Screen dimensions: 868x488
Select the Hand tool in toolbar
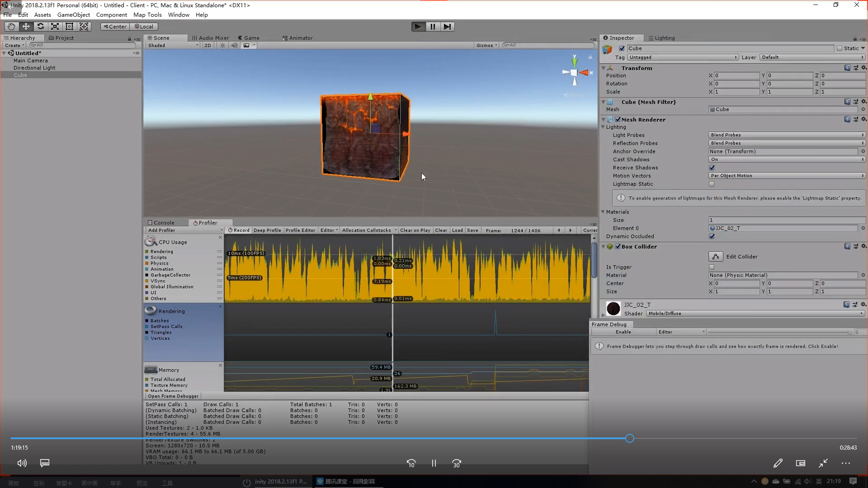point(11,27)
